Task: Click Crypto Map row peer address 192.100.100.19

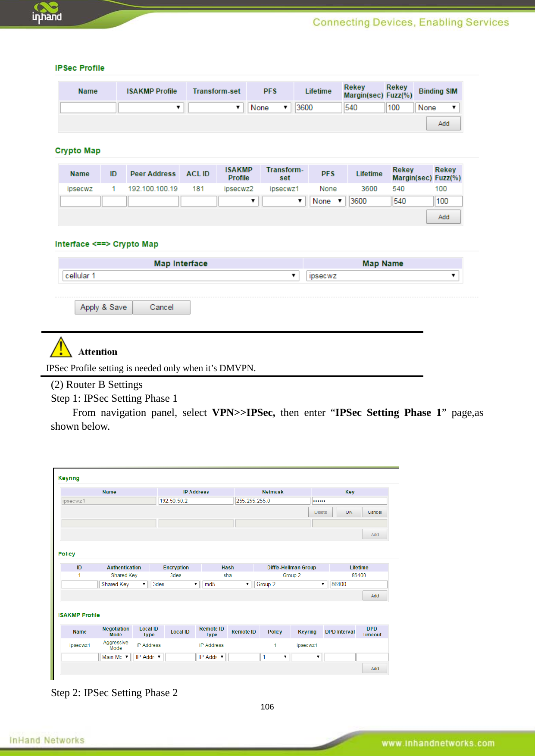Action: pos(153,188)
